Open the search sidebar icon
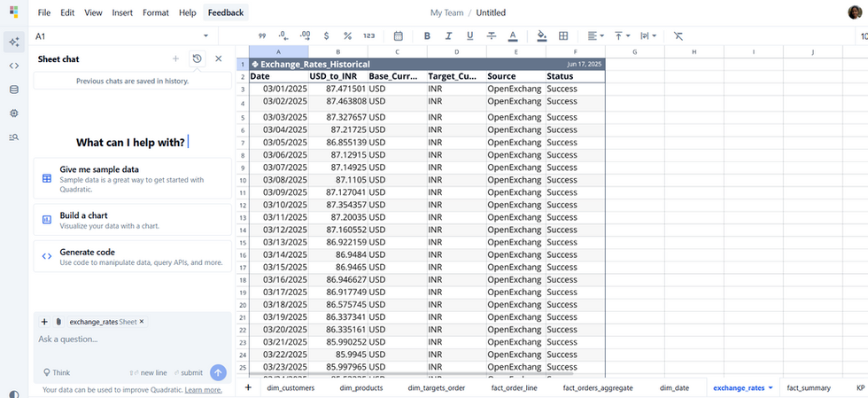Viewport: 868px width, 398px height. pyautogui.click(x=14, y=137)
